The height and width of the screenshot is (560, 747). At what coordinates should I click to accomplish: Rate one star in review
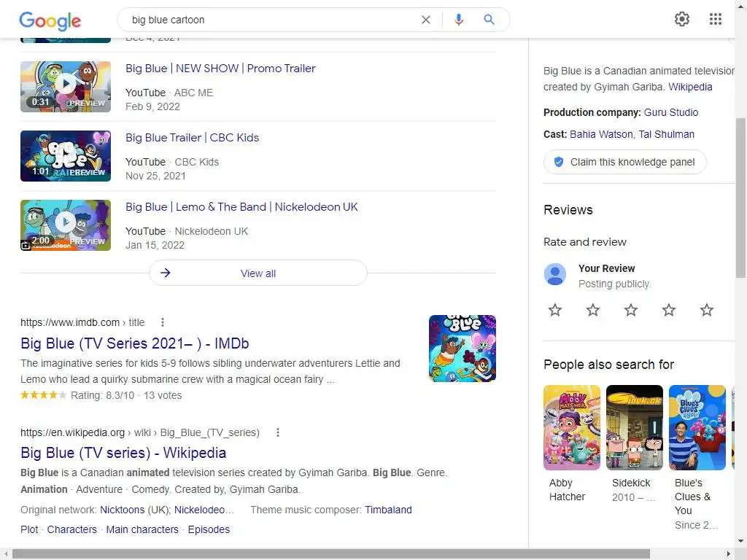555,310
